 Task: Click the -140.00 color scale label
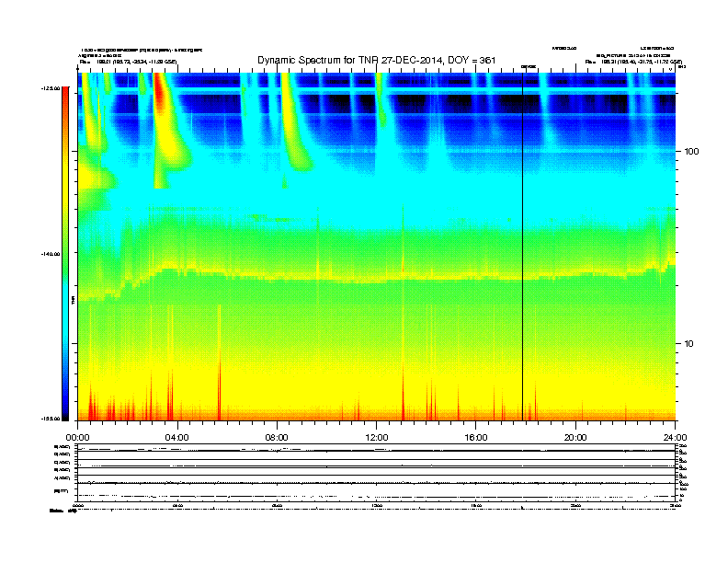tap(51, 254)
